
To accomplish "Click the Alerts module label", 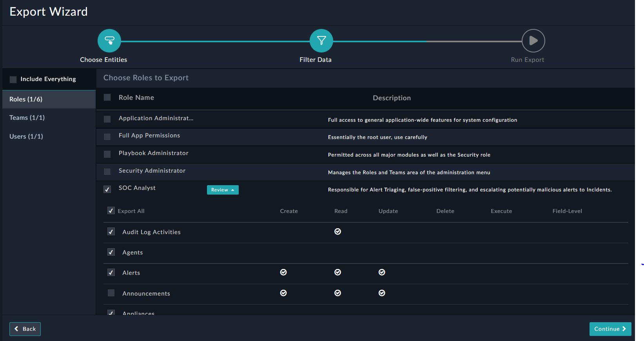I will pyautogui.click(x=131, y=273).
